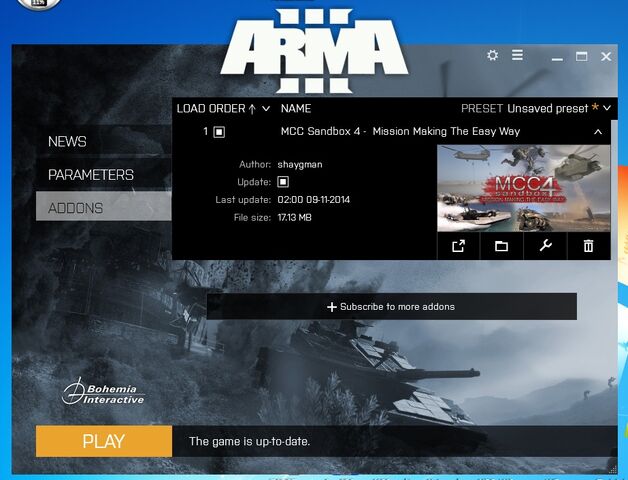Toggle the Update checkbox

[x=283, y=182]
